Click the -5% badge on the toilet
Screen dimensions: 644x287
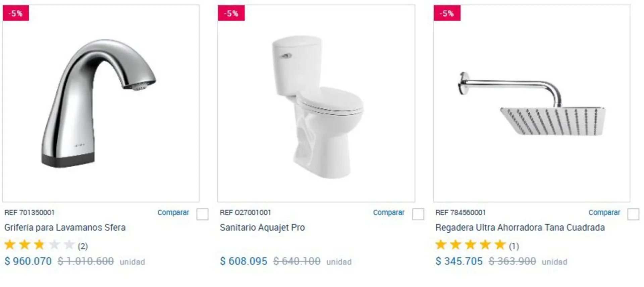(x=231, y=14)
